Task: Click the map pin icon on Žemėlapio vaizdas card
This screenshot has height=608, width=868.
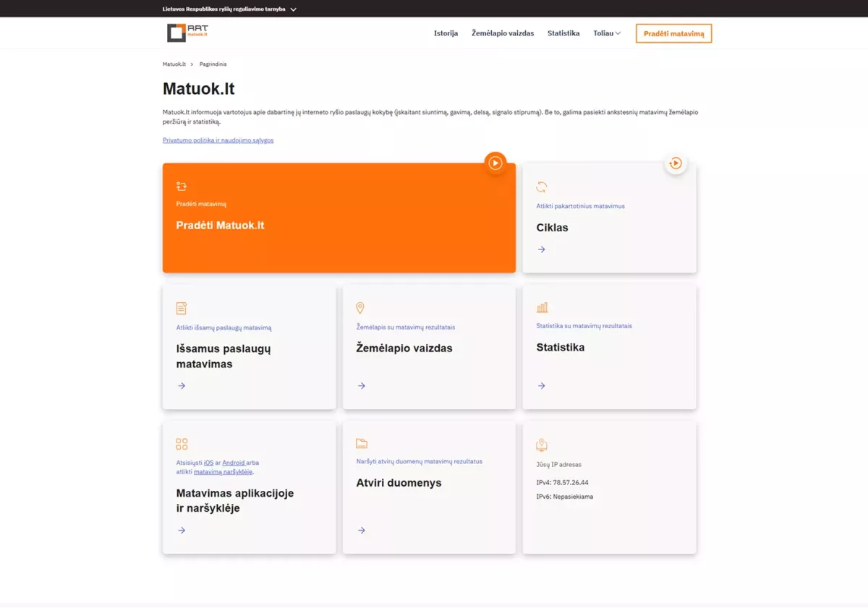Action: pyautogui.click(x=361, y=308)
